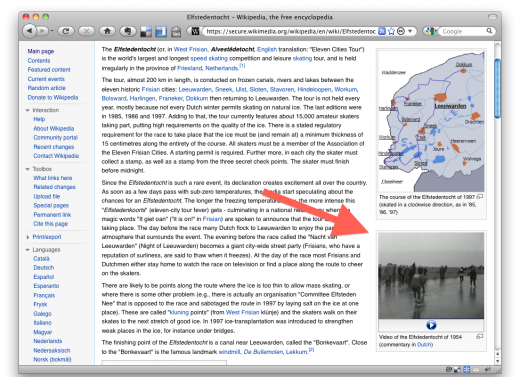Click the Wikipedia W site favicon
520x377 pixels.
(195, 31)
